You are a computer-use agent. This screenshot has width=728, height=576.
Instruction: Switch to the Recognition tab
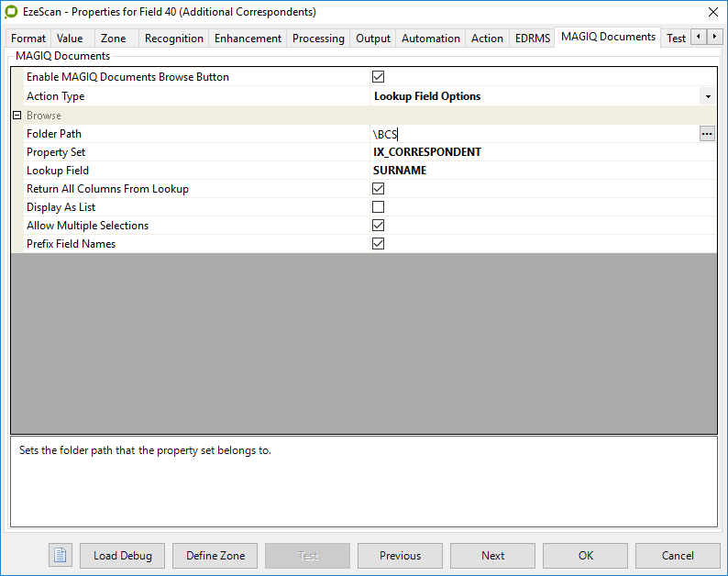click(x=173, y=39)
